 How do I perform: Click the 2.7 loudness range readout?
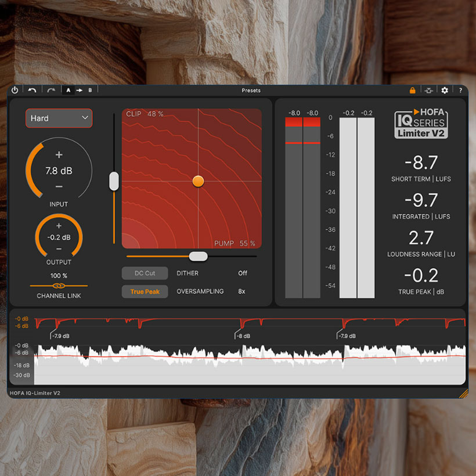[x=421, y=237]
